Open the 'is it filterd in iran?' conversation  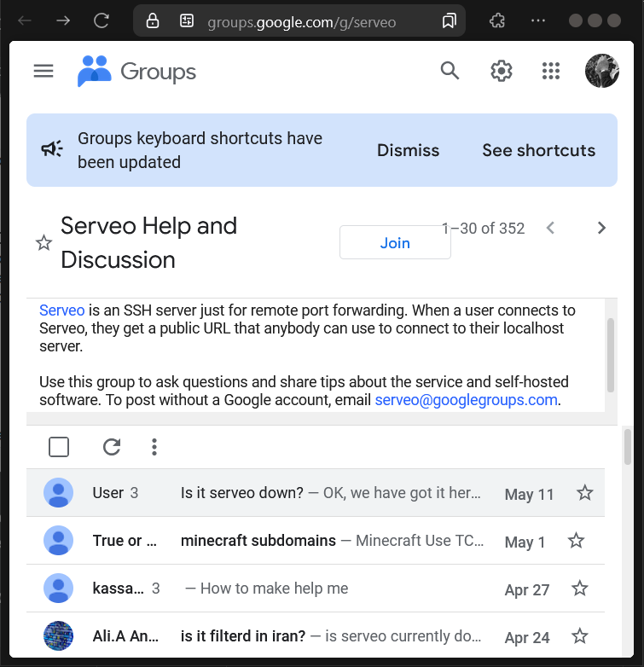click(x=316, y=635)
